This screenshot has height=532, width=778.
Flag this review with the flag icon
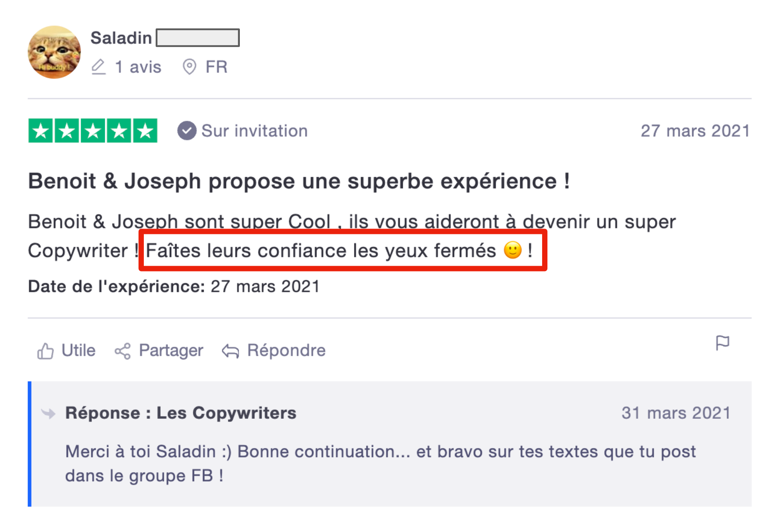pyautogui.click(x=722, y=343)
